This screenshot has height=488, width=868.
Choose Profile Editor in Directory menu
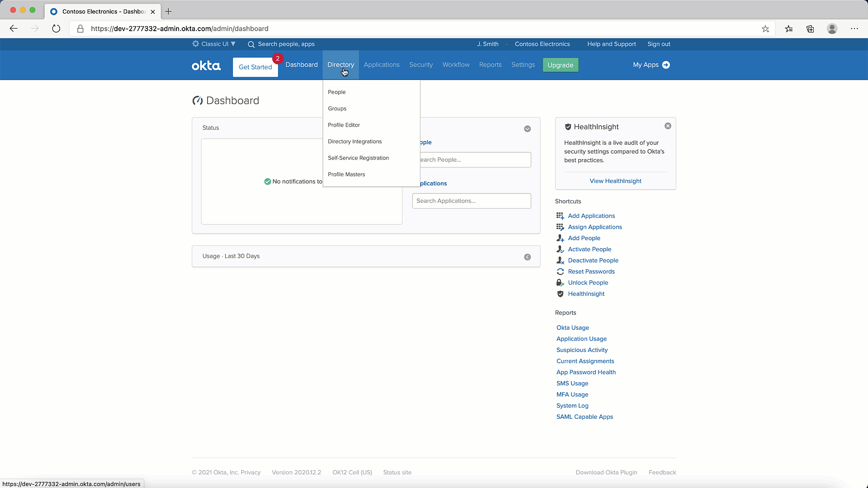[344, 125]
